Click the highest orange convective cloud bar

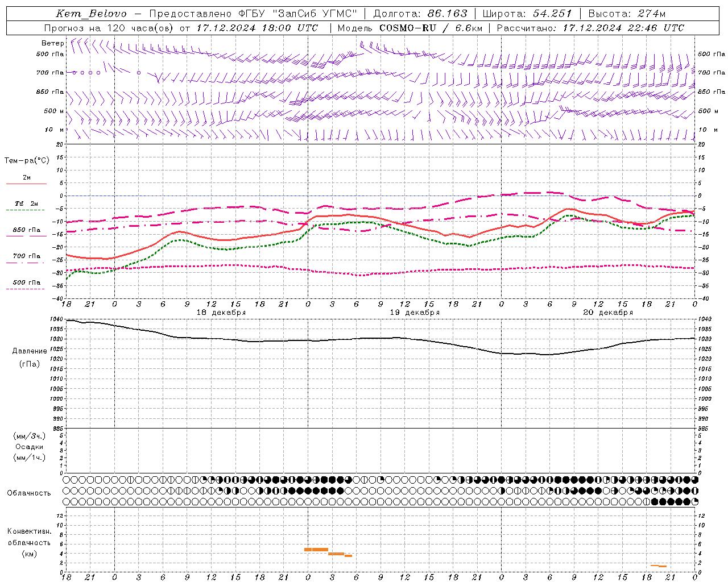[x=316, y=550]
